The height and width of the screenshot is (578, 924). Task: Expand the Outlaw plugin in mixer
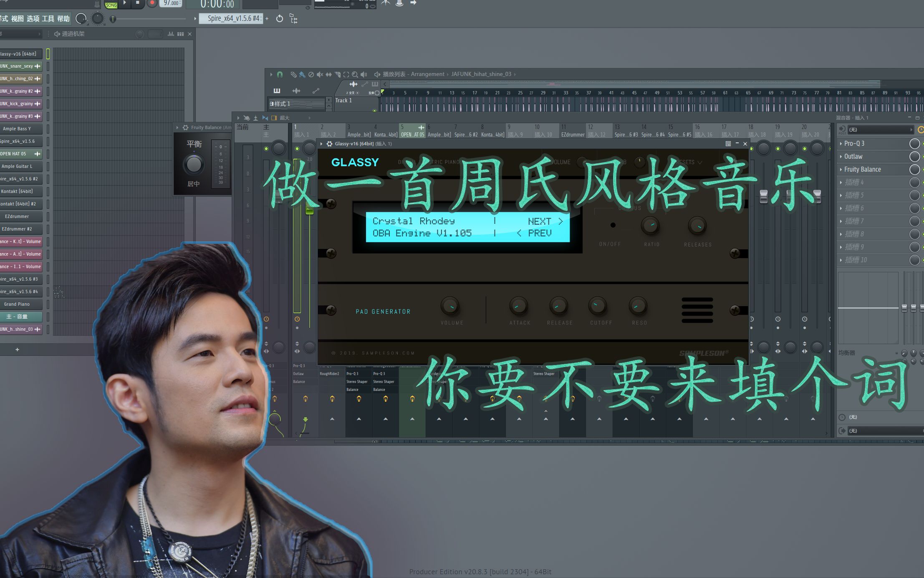[840, 156]
